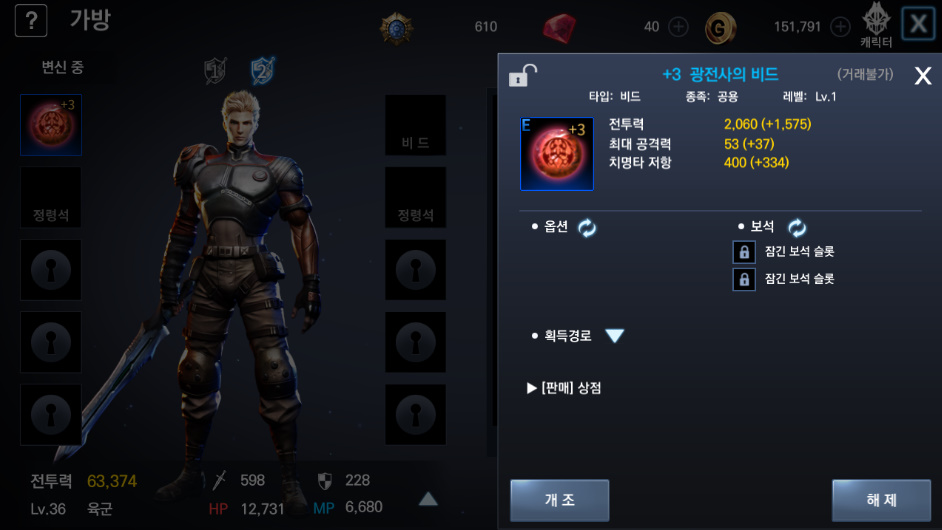Open the help question mark icon
Screen dimensions: 942x530
(31, 20)
